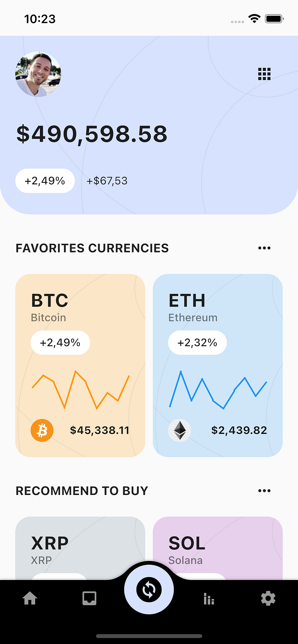This screenshot has height=644, width=298.
Task: Select the Home icon in navigation bar
Action: coord(30,598)
